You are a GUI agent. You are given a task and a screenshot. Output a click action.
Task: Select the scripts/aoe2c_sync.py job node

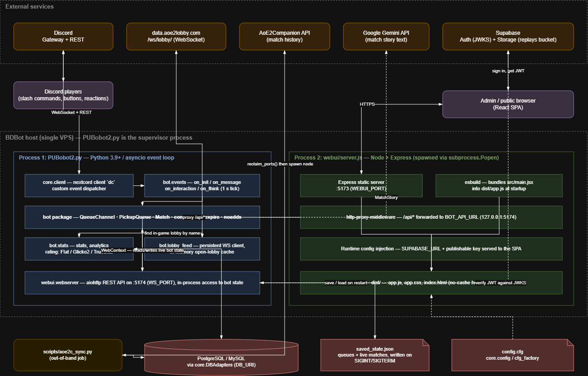68,355
